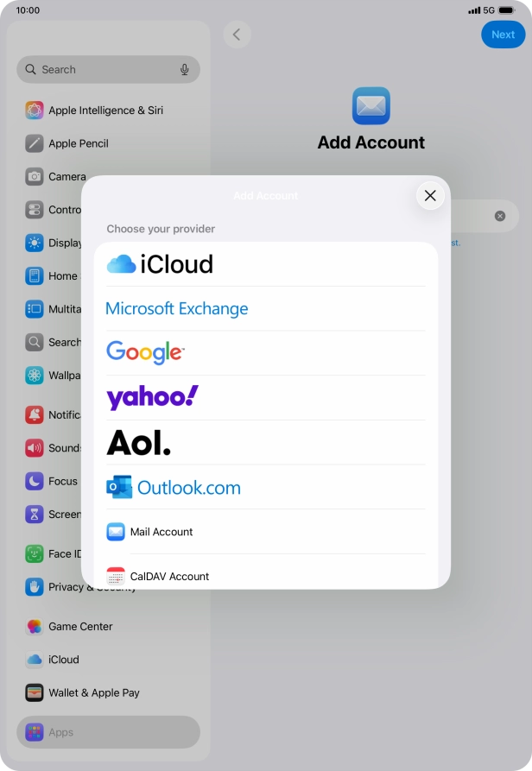Screen dimensions: 532x771
Task: Select the Yahoo provider option
Action: pos(153,397)
